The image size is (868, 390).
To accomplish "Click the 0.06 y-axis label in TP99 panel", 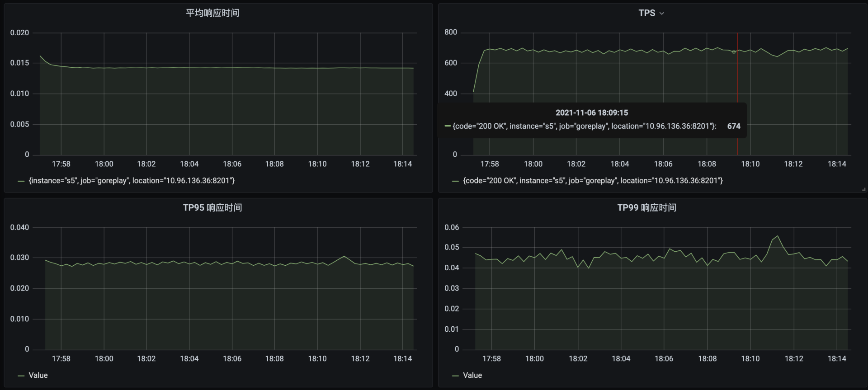I will click(452, 227).
